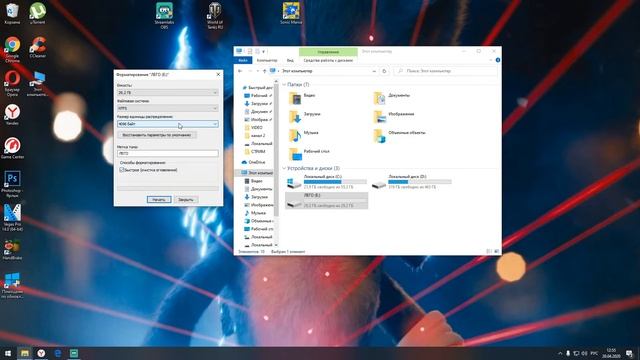Open the capacity dropdown in Format dialog
640x360 pixels.
[x=168, y=93]
